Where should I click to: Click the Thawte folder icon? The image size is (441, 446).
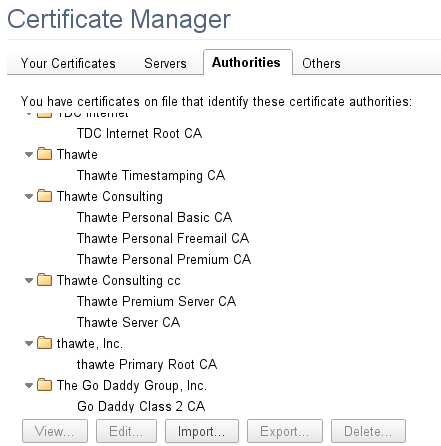pos(44,154)
